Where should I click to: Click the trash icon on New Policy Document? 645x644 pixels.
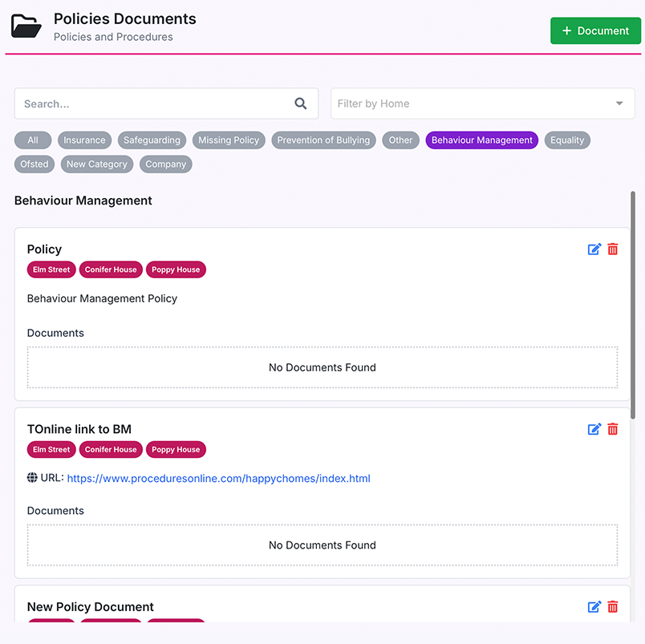pyautogui.click(x=613, y=607)
